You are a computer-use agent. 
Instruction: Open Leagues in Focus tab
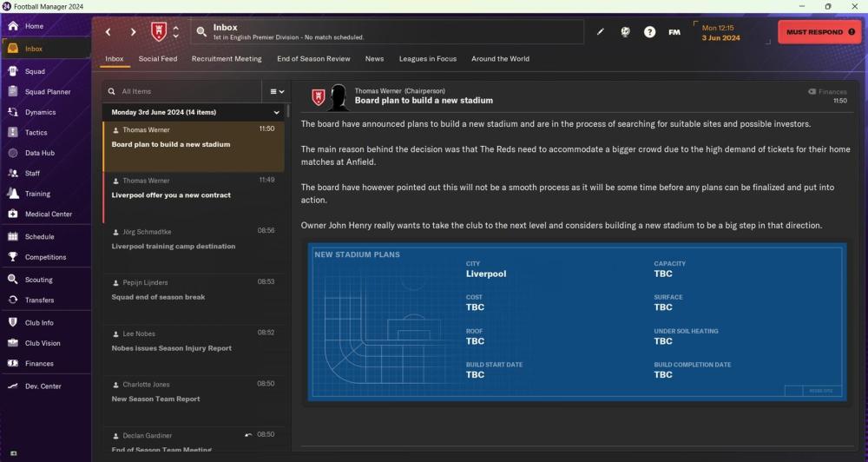click(x=428, y=59)
